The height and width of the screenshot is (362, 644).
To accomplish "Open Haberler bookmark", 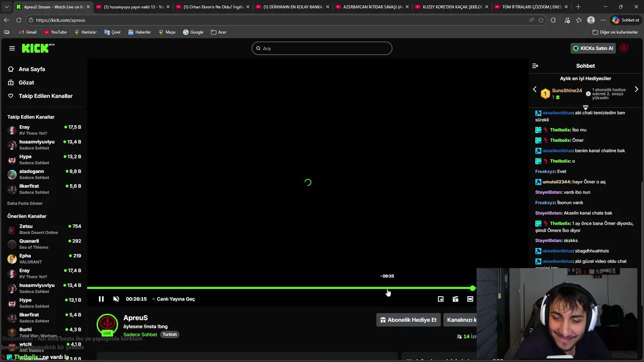I will (139, 32).
